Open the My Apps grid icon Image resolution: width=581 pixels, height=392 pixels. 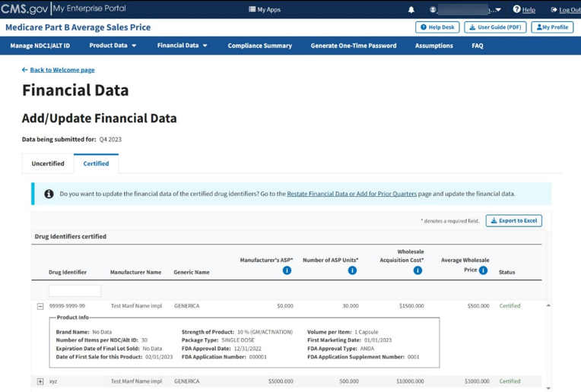click(252, 9)
